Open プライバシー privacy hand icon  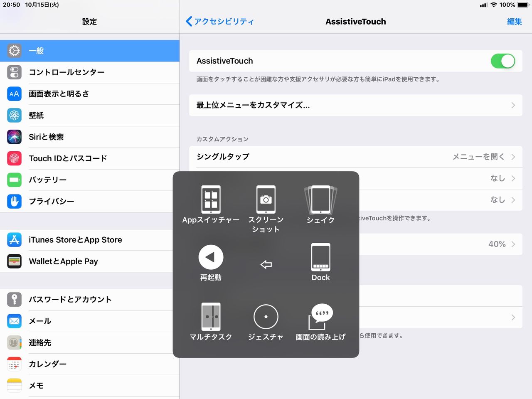pyautogui.click(x=15, y=202)
